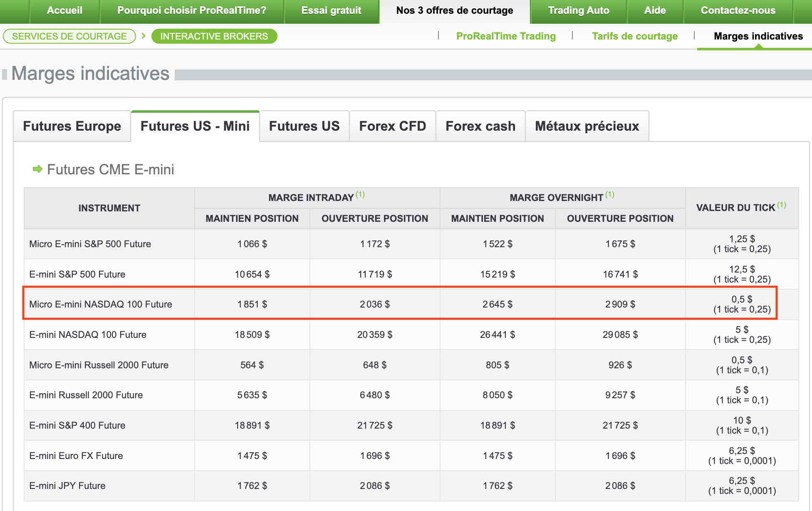812x511 pixels.
Task: Click green arrow beside Futures CME E-mini
Action: (x=37, y=169)
